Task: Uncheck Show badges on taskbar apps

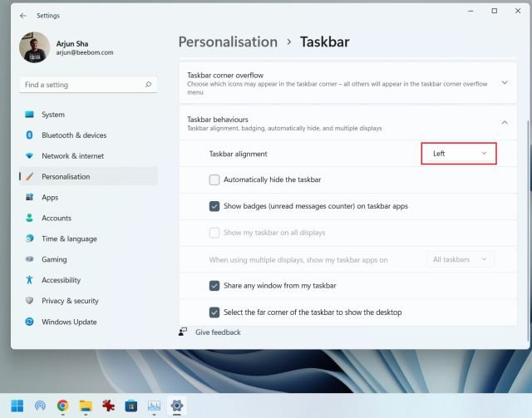Action: pos(214,206)
